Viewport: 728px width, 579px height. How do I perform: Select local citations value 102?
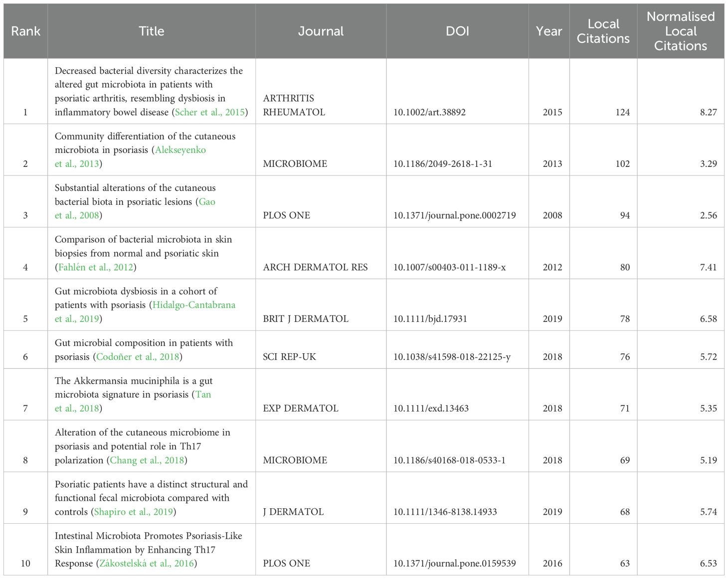pyautogui.click(x=623, y=164)
